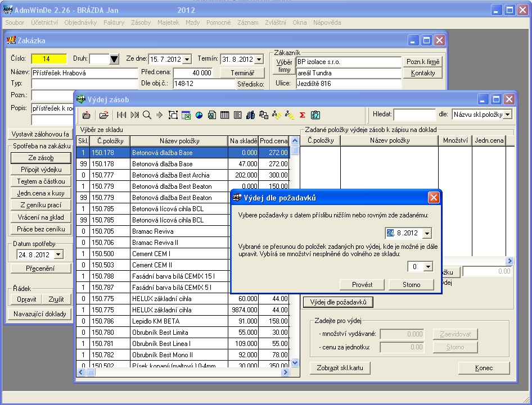Click into the Hledat search field
The image size is (532, 405).
414,115
